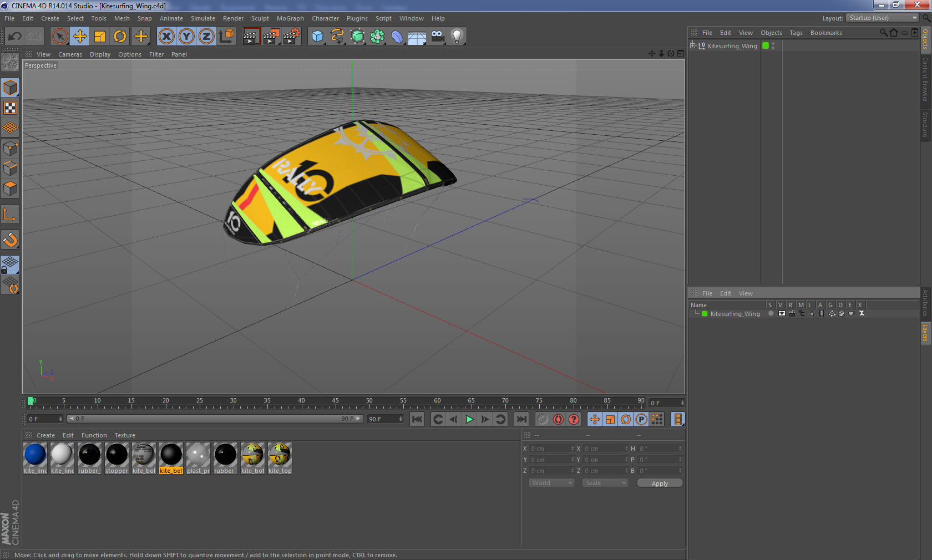Screen dimensions: 932x560
Task: Select the Live Selection tool
Action: 59,37
